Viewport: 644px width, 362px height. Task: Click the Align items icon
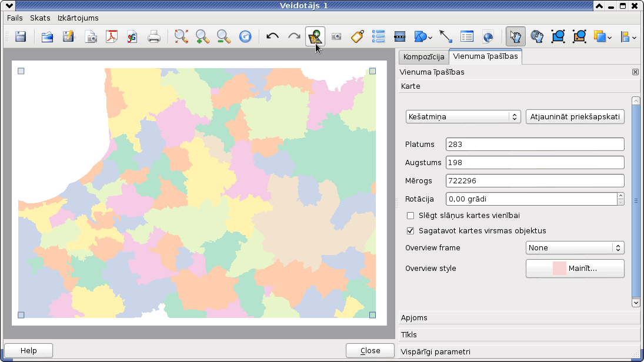click(626, 36)
